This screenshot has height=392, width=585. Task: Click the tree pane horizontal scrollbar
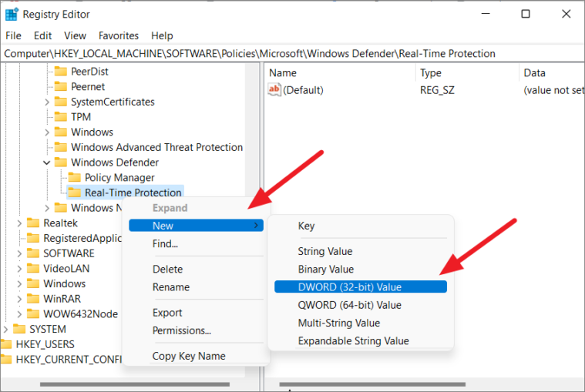coord(135,384)
